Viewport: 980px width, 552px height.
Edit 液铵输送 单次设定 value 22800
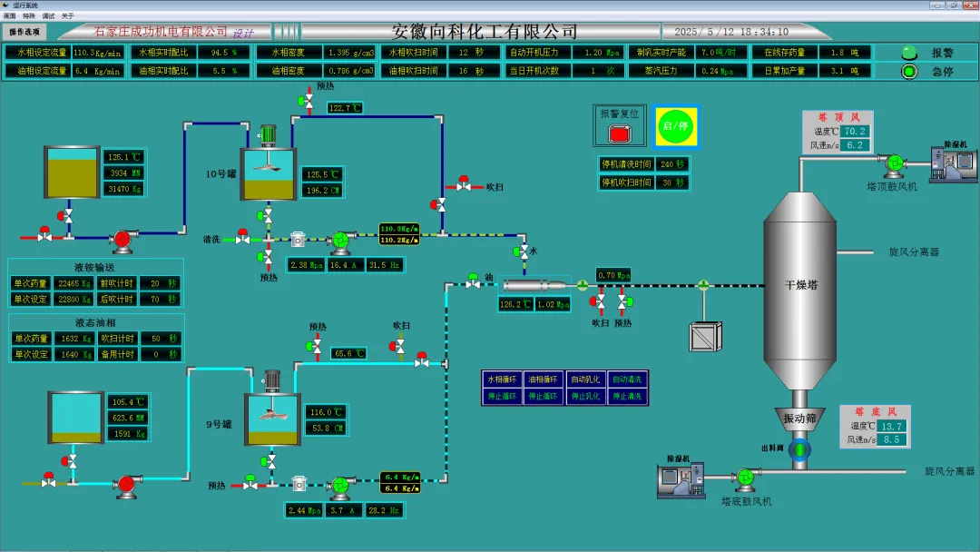pos(73,300)
